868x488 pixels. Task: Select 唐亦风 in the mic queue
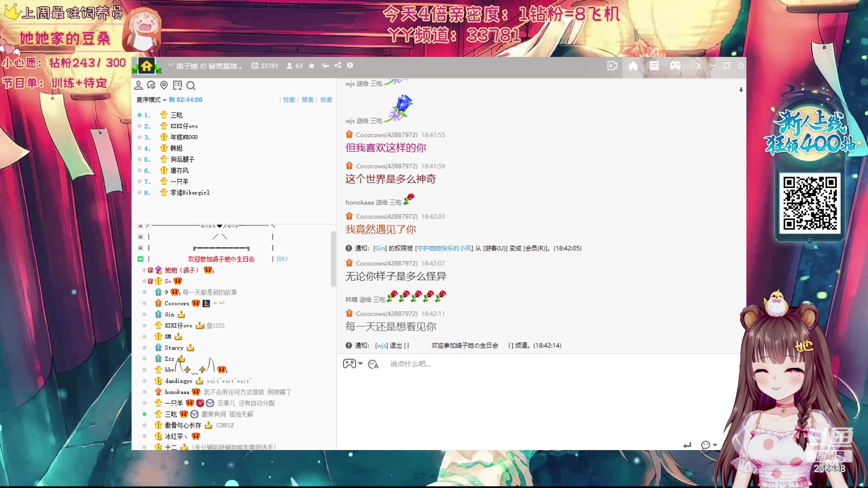[x=179, y=170]
